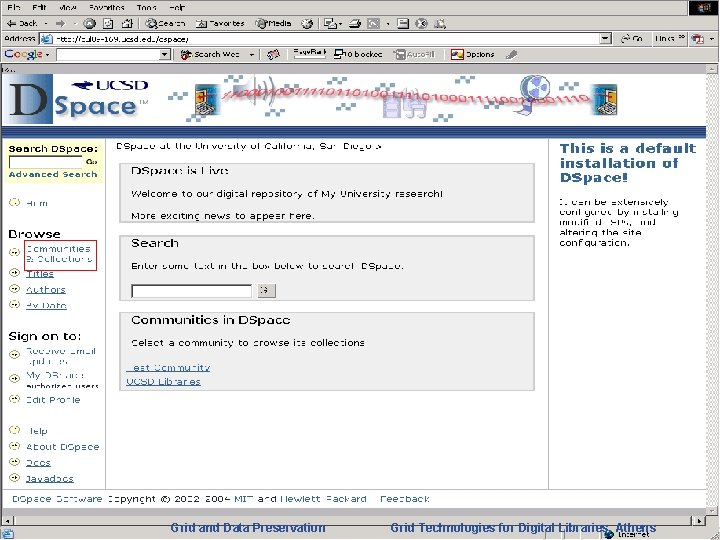
Task: Click the vertical scrollbar up arrow
Action: 712,69
